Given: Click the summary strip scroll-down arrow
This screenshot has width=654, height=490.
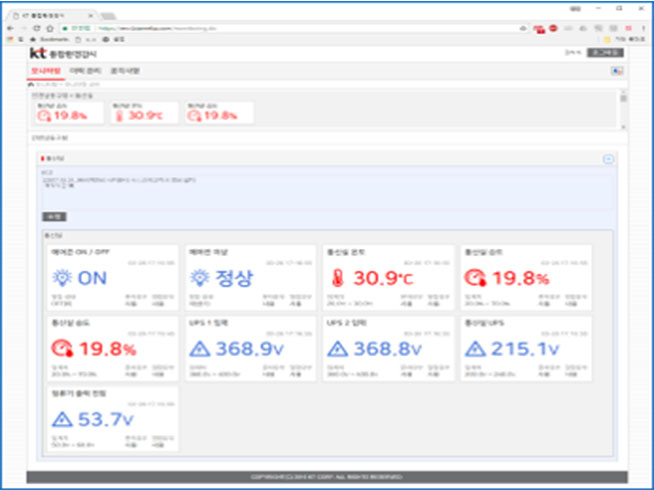Looking at the screenshot, I should (623, 127).
